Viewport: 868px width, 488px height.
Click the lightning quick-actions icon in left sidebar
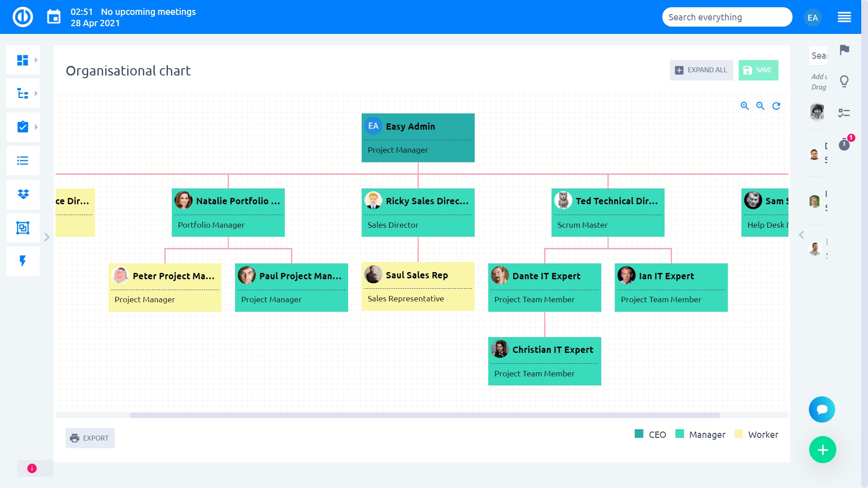(23, 261)
